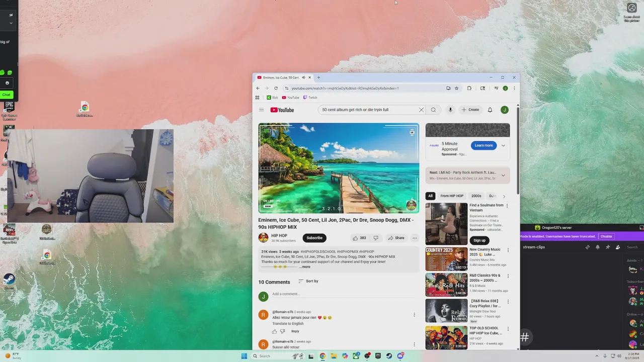Click the ad Learn more button
Viewport: 644px width, 362px height.
click(x=484, y=146)
